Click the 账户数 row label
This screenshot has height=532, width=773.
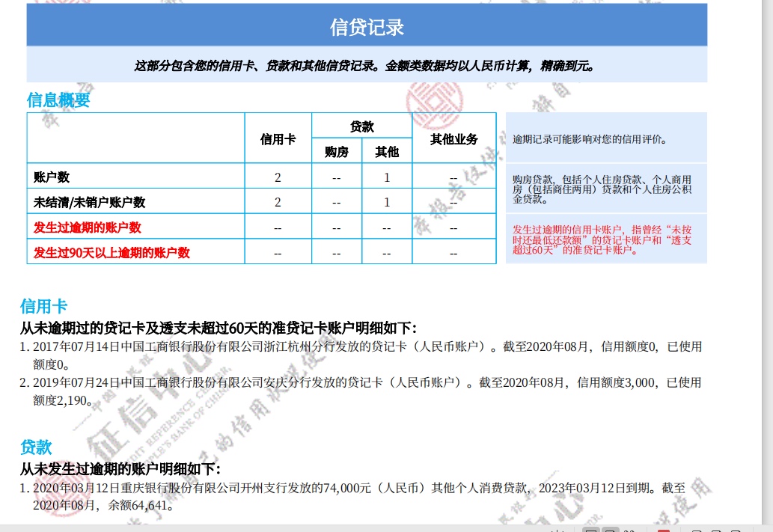click(x=52, y=177)
